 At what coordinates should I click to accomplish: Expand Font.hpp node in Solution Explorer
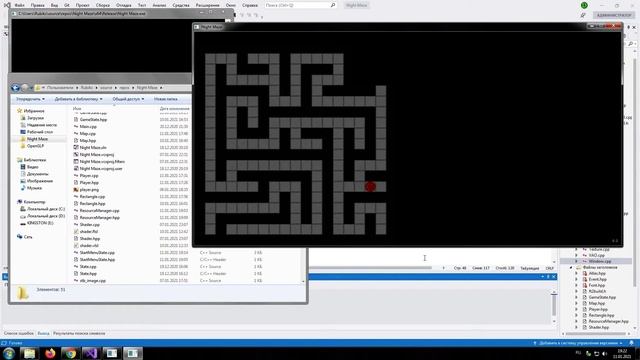576,285
